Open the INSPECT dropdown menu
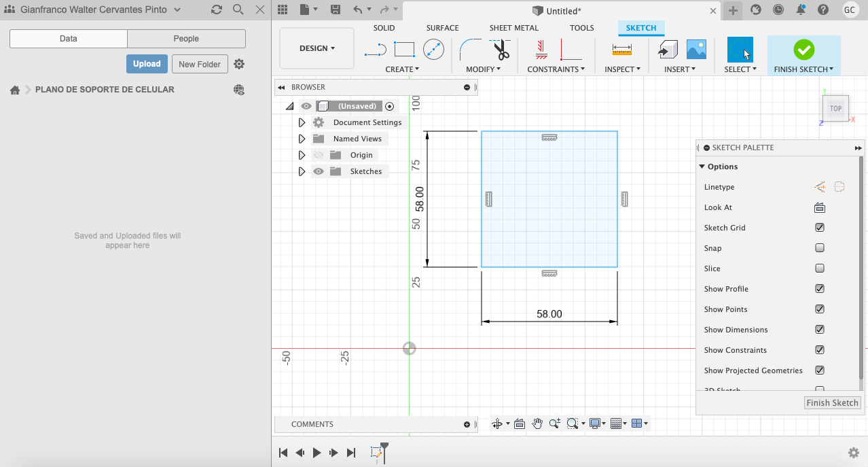868x467 pixels. [622, 69]
